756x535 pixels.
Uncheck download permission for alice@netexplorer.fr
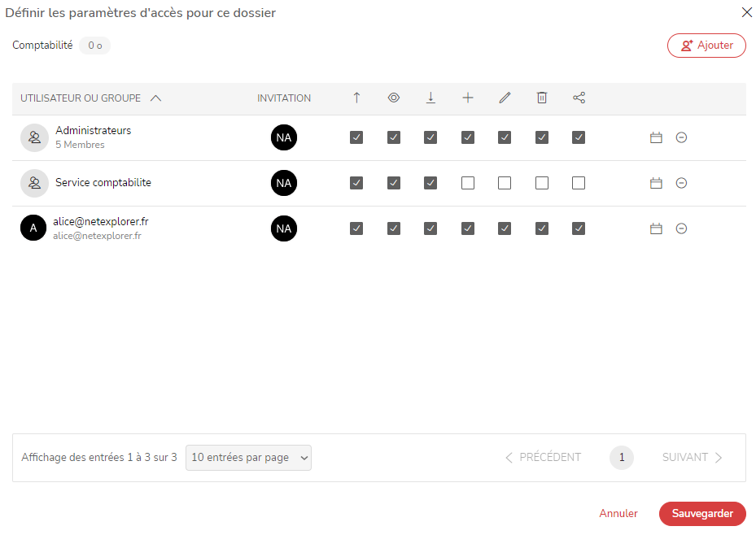point(430,228)
